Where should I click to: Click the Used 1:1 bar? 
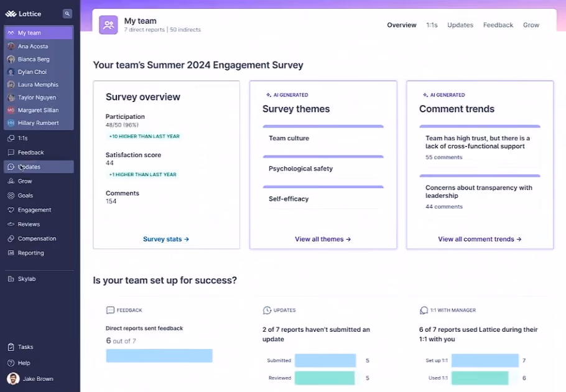tap(480, 378)
